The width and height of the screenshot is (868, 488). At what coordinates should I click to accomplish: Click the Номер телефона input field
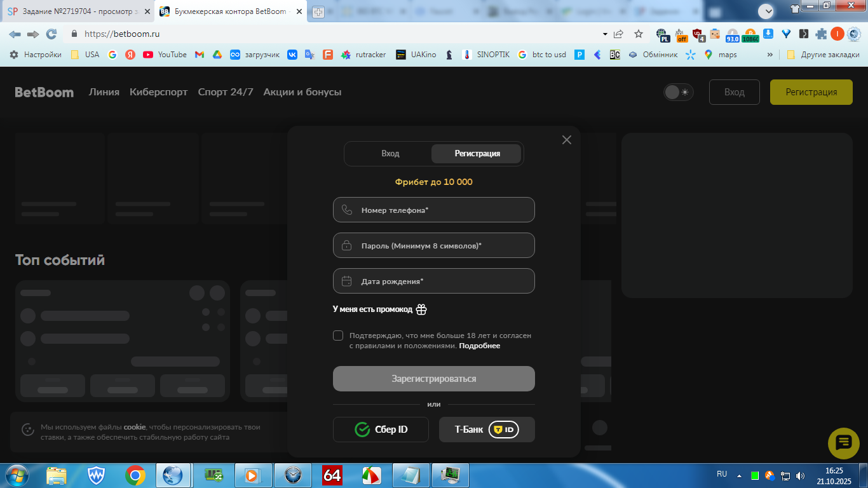pyautogui.click(x=434, y=210)
